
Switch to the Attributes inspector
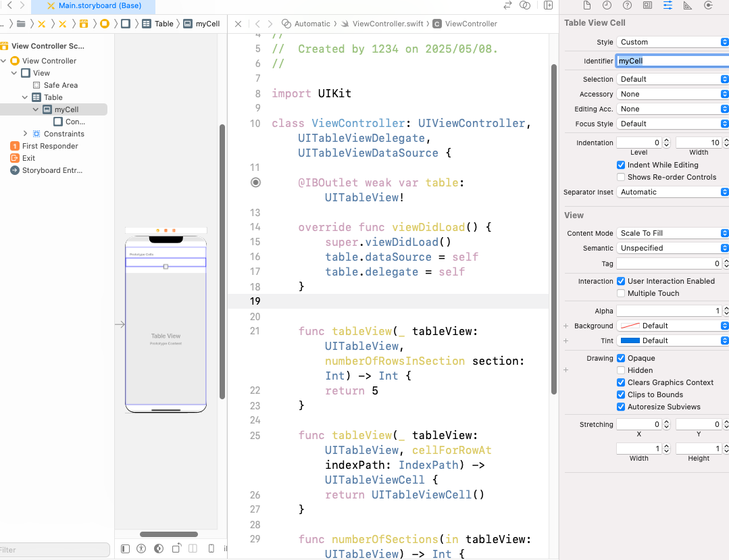668,5
